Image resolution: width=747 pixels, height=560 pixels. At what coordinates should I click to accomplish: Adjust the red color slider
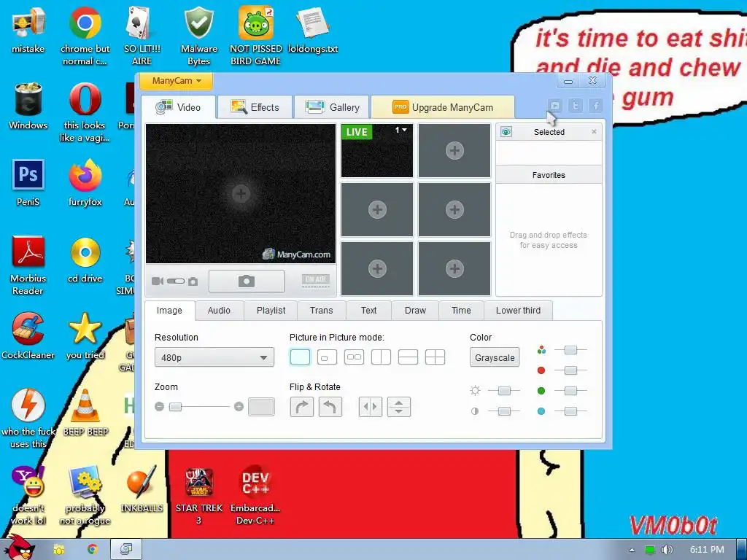[570, 370]
